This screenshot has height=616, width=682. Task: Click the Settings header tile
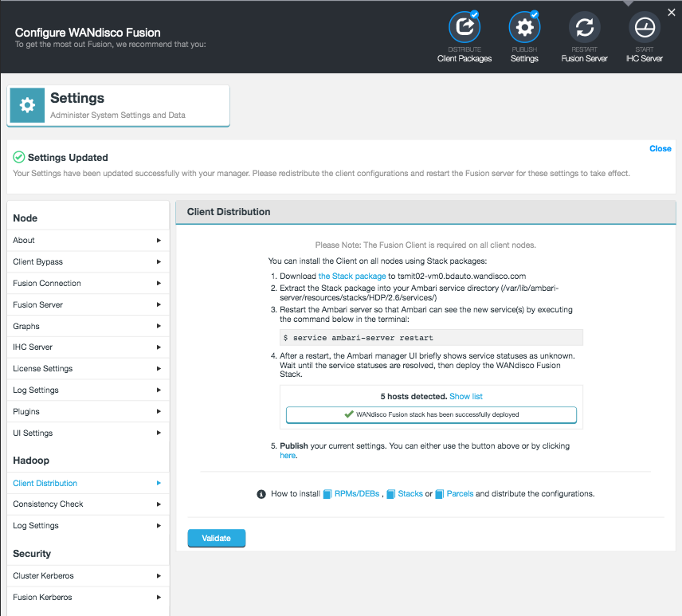coord(118,106)
